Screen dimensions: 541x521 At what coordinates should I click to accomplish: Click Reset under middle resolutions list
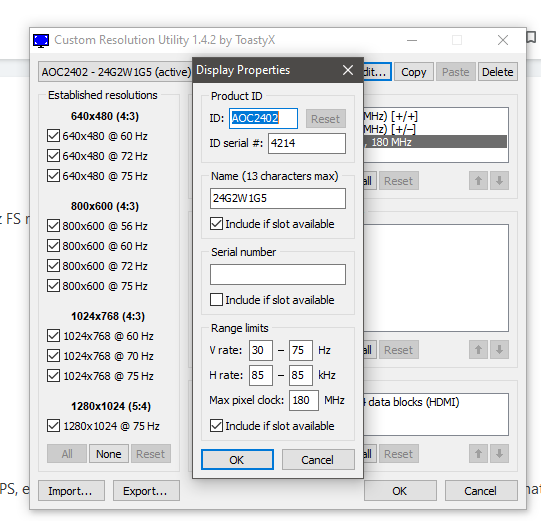pos(399,350)
